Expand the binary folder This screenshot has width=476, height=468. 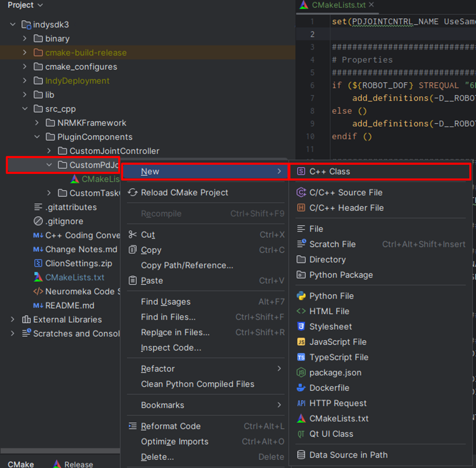tap(25, 39)
